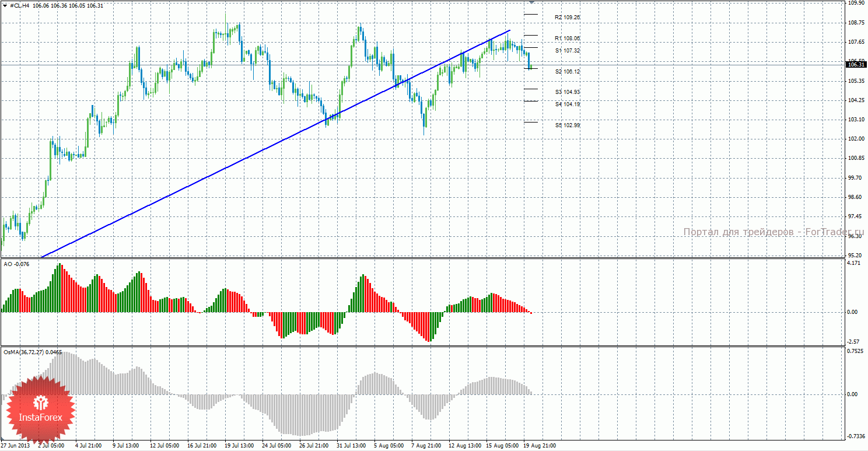Click the 100.85 price axis value
Image resolution: width=868 pixels, height=451 pixels.
coord(855,158)
